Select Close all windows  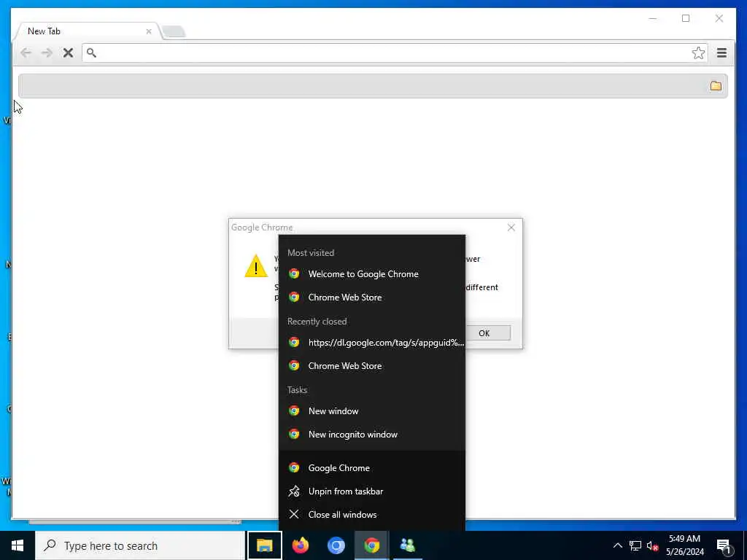372,514
